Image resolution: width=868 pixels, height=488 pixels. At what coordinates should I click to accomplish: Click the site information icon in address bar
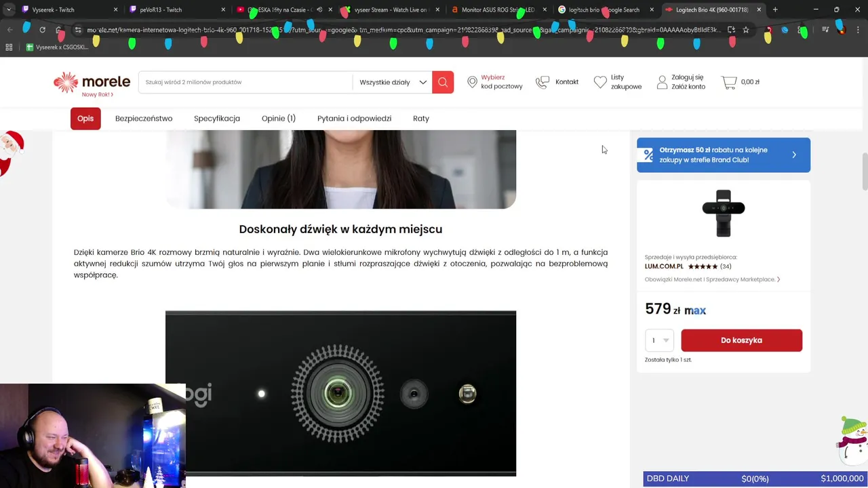[x=78, y=30]
